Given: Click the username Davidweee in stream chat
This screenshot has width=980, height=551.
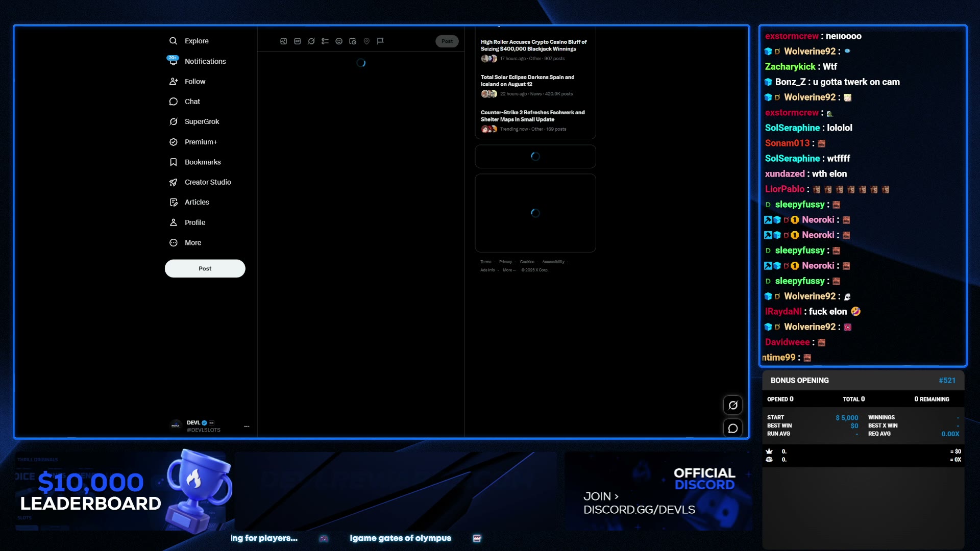Looking at the screenshot, I should [787, 342].
